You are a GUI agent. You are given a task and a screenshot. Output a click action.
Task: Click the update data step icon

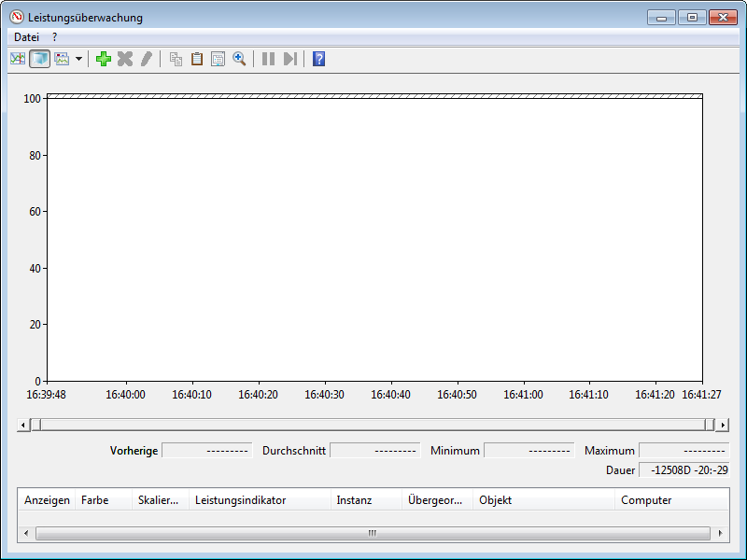[290, 59]
